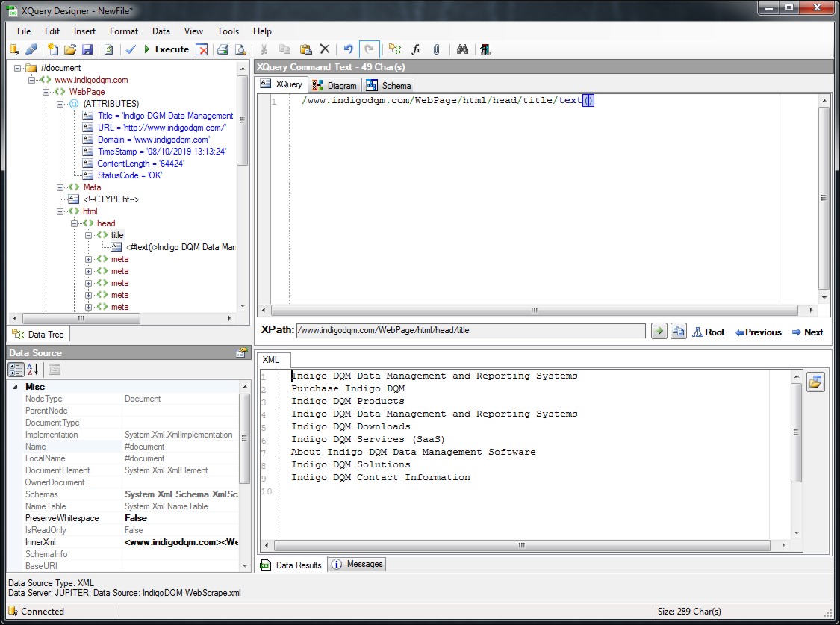Click the paperclip attachment icon
The width and height of the screenshot is (840, 625).
(x=437, y=49)
